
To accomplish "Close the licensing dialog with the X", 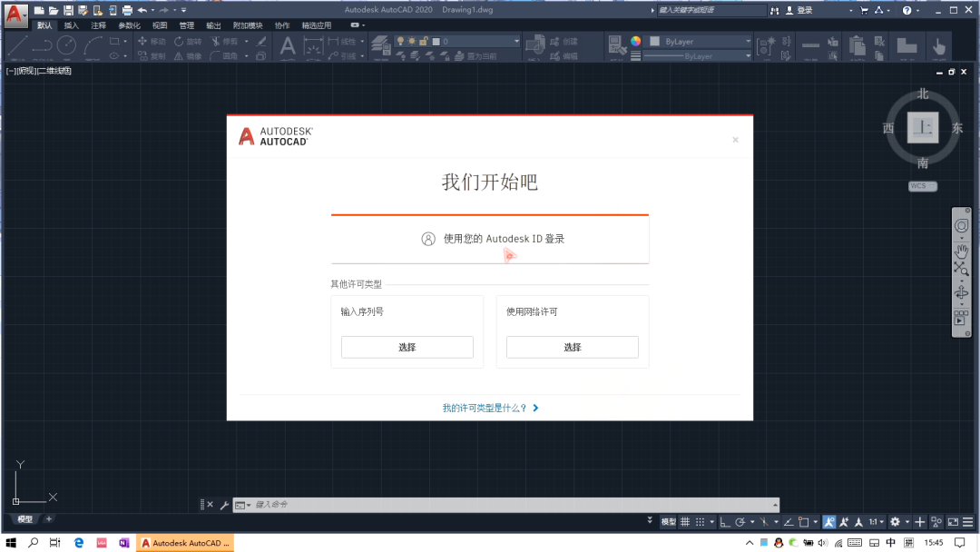I will 735,140.
